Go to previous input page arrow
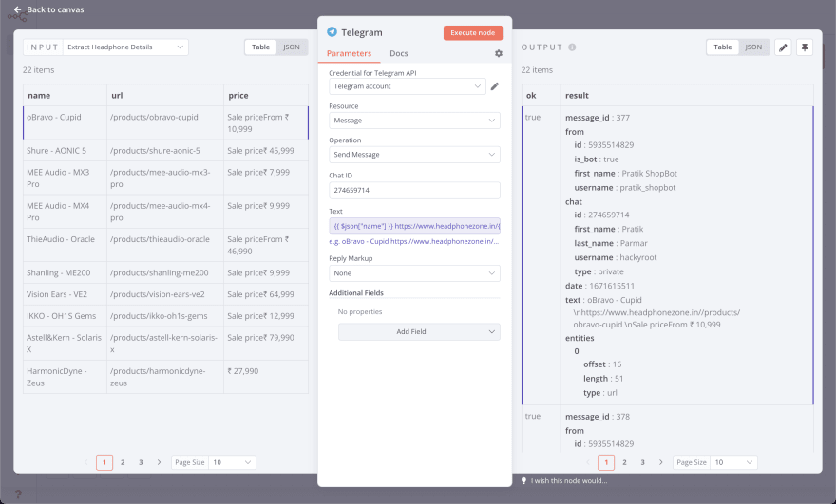This screenshot has width=836, height=504. tap(86, 462)
